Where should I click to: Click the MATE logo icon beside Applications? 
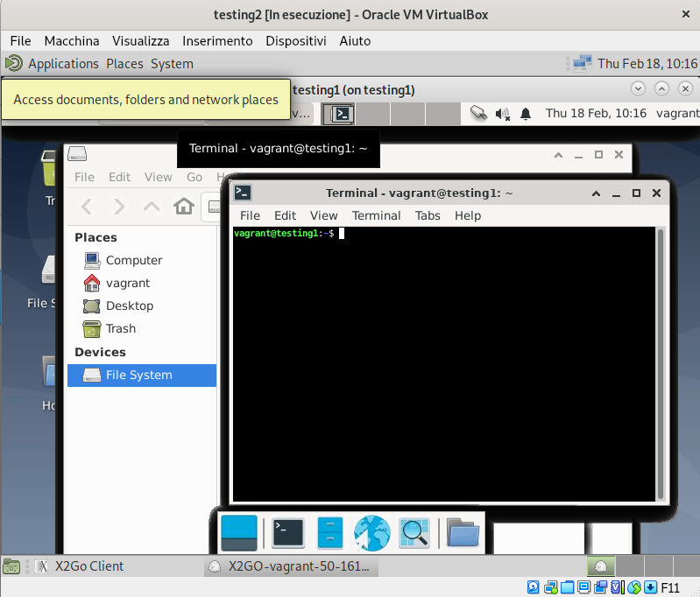[14, 63]
